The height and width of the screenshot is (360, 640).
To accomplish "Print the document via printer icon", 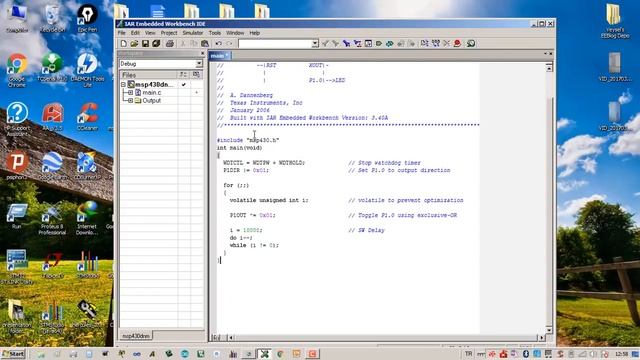I will [x=170, y=43].
